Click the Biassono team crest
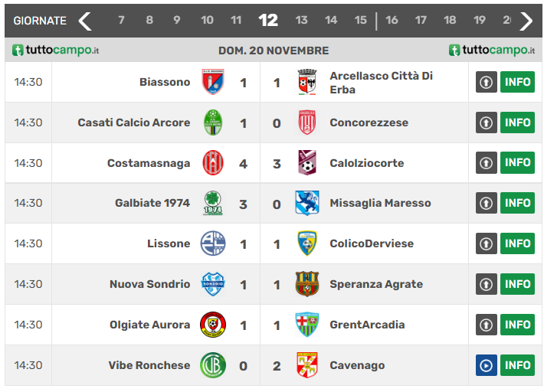 [x=213, y=82]
